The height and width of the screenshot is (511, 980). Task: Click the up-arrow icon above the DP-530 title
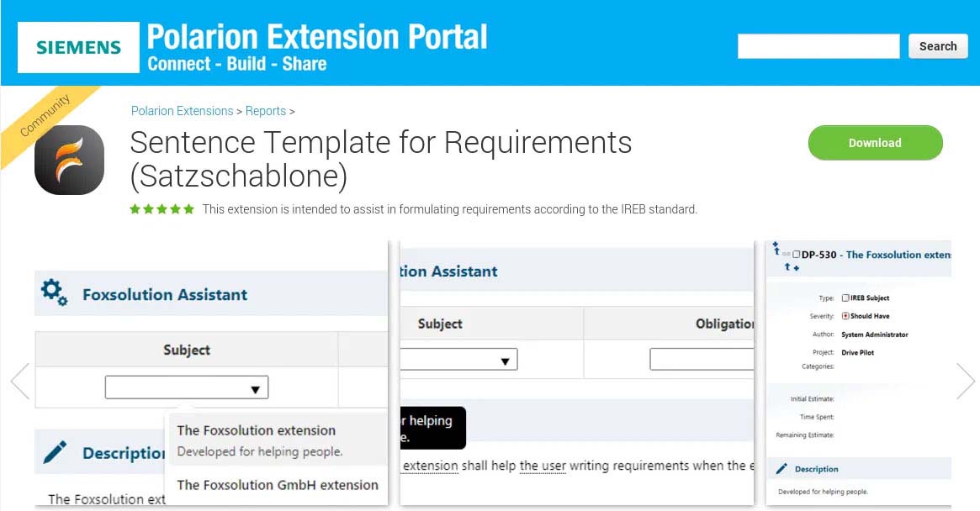click(777, 249)
